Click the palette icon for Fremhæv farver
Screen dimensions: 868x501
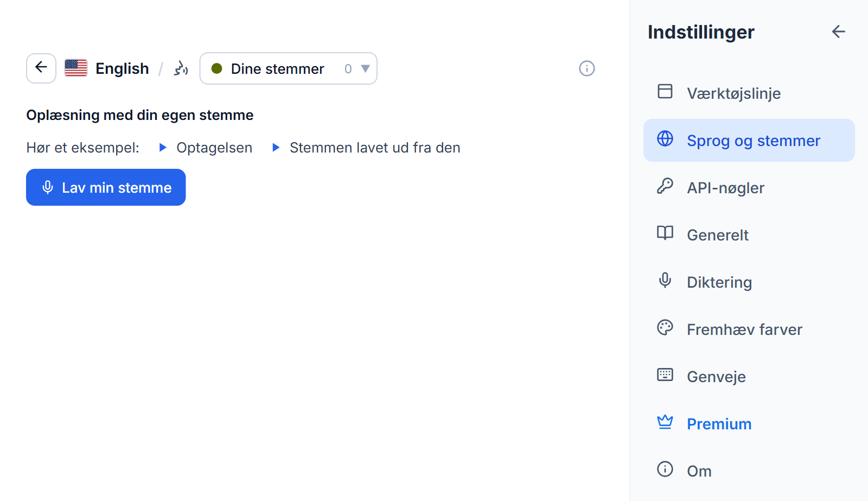(665, 327)
